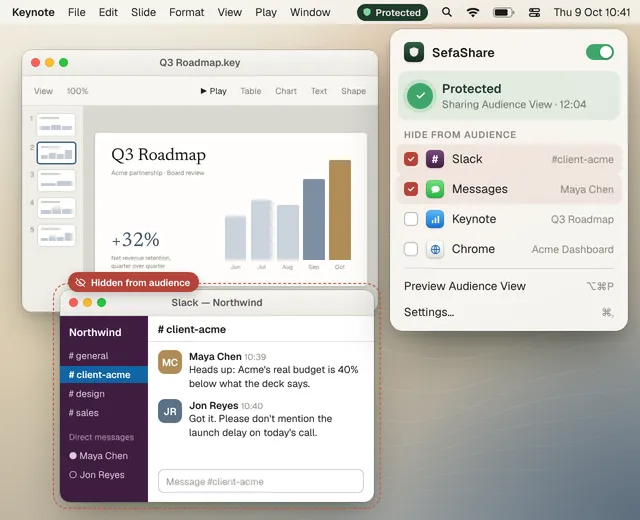Click the Northwind workspace name in Slack
The height and width of the screenshot is (520, 640).
click(95, 332)
